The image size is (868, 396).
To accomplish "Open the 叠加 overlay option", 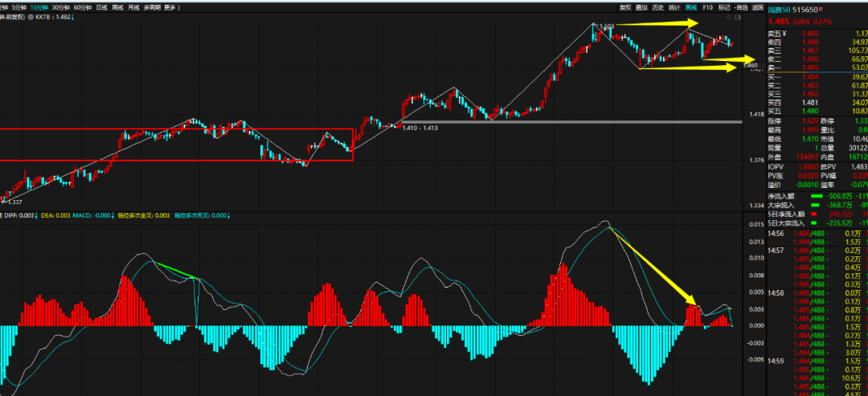I will click(641, 8).
